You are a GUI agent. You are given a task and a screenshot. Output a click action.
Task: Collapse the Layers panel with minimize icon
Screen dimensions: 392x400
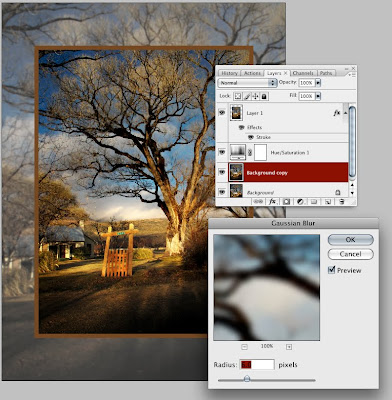348,68
